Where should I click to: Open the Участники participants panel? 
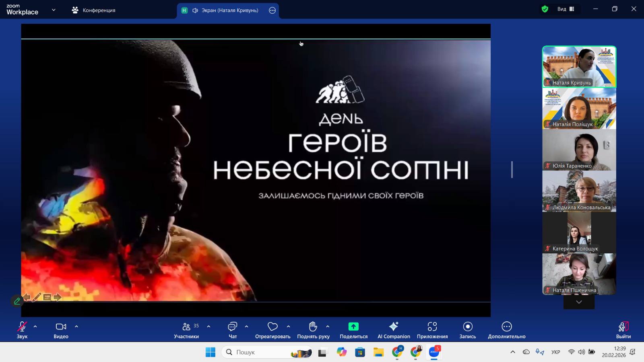point(186,330)
